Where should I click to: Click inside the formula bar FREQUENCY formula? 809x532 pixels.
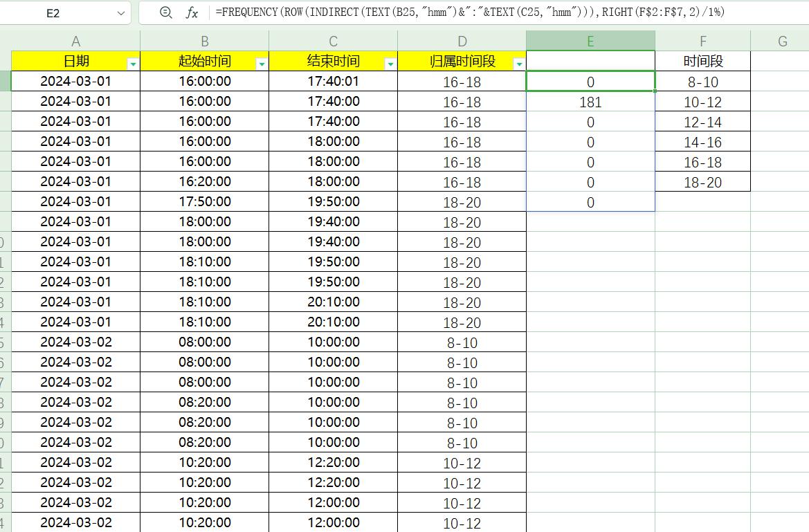pos(469,12)
